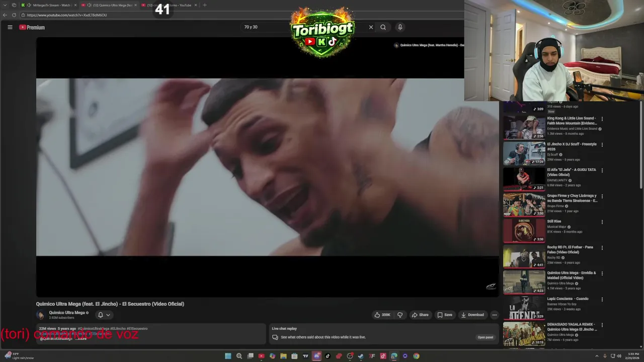Reload the page with the refresh icon

tap(14, 15)
